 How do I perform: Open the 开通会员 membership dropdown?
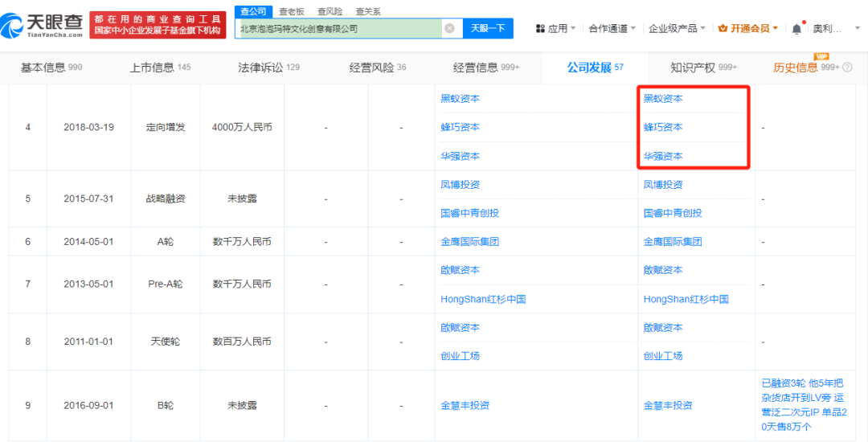[748, 28]
